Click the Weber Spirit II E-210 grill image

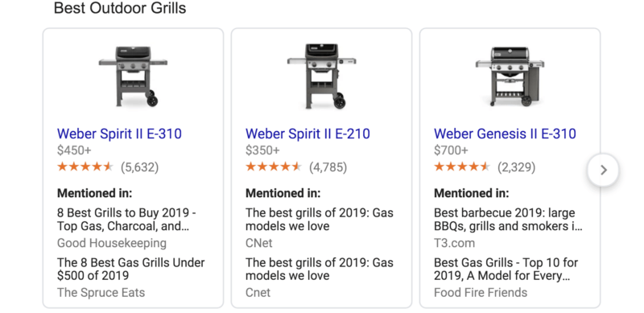(x=321, y=76)
